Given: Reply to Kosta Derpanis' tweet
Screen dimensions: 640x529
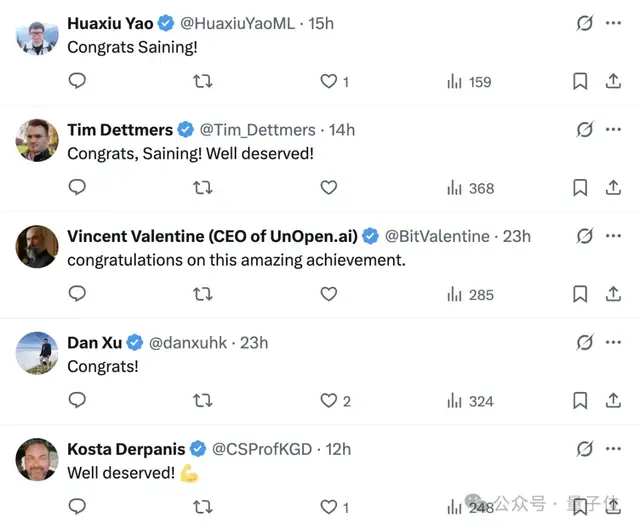Looking at the screenshot, I should coord(77,507).
